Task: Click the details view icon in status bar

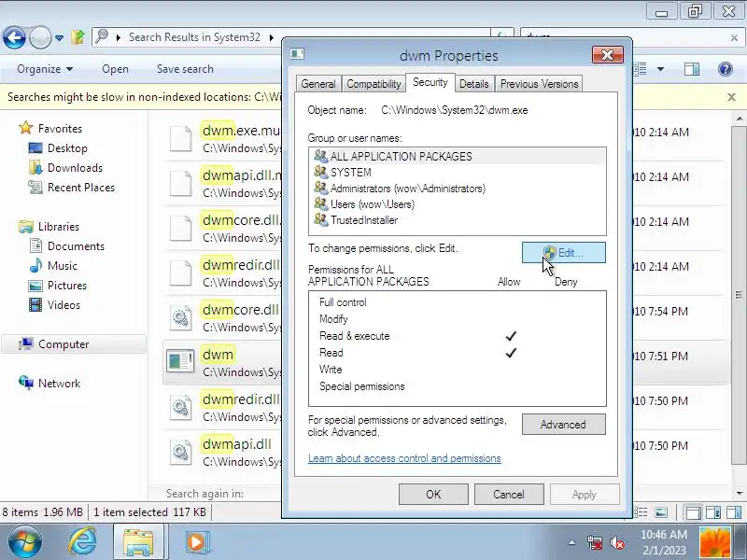Action: (x=641, y=512)
